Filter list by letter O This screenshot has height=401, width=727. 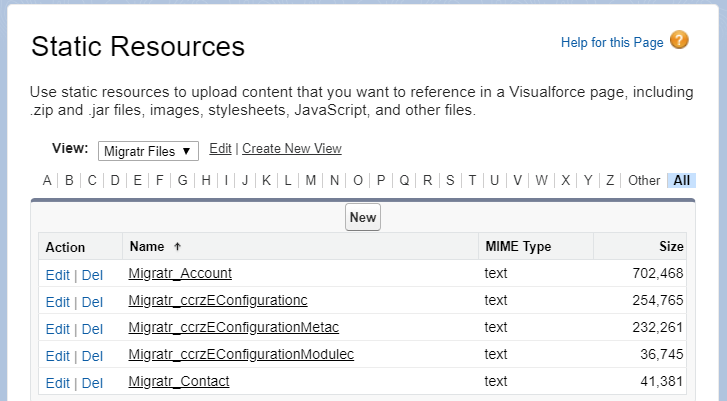(x=358, y=180)
